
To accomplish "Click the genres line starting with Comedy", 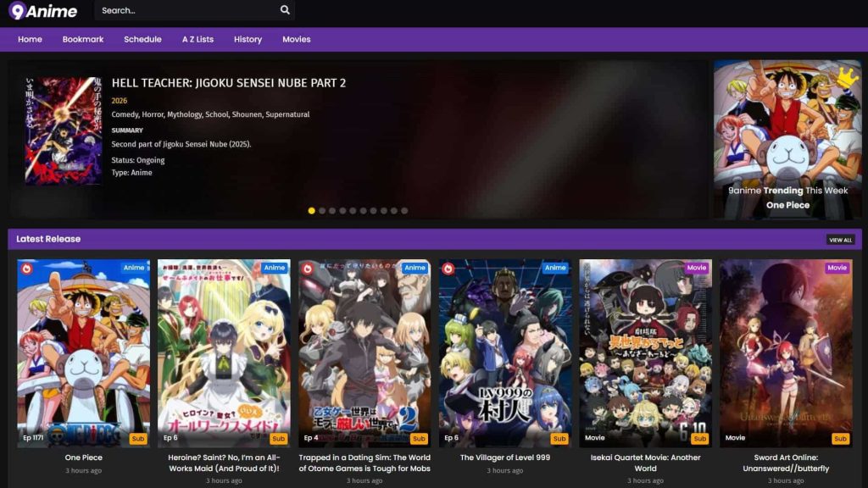I will click(x=210, y=114).
